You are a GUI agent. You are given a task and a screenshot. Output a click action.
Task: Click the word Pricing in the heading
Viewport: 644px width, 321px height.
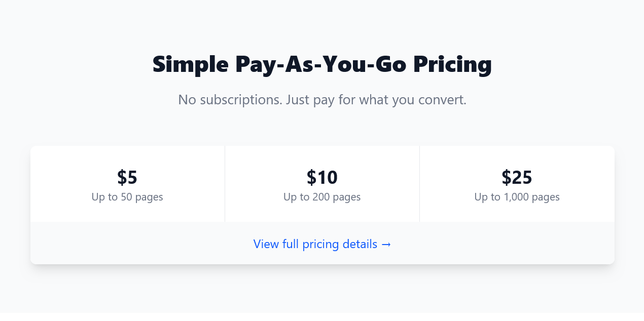coord(452,65)
